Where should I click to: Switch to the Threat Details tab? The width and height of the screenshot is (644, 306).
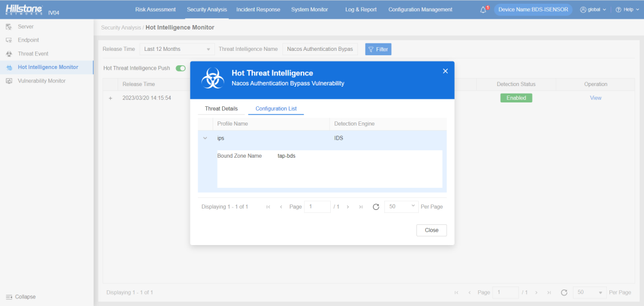tap(221, 109)
